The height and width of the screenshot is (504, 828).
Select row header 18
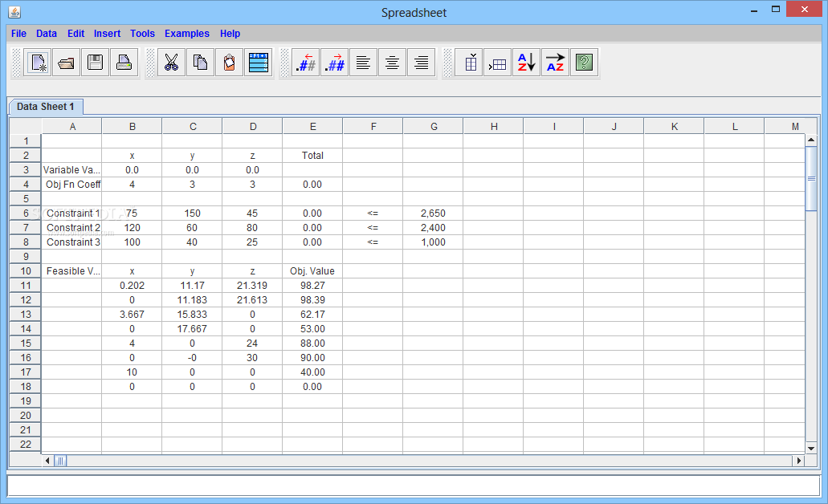[26, 387]
